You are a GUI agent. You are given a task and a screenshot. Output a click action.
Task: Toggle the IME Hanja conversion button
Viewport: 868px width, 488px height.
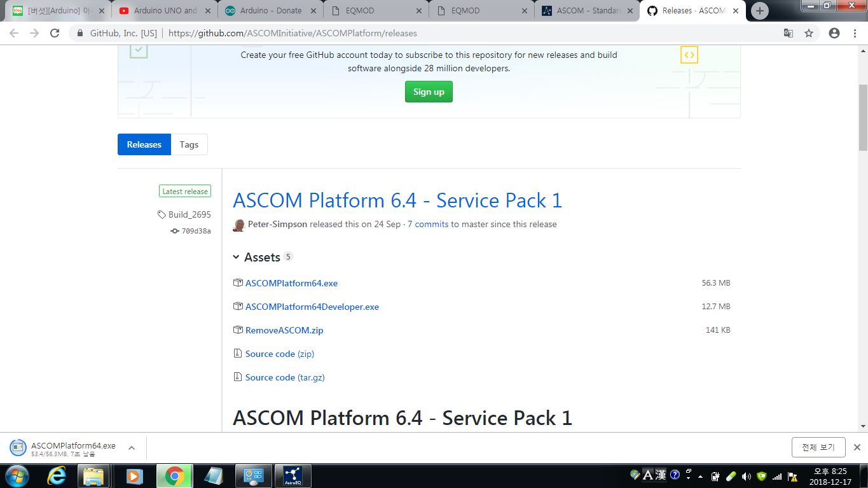point(661,475)
